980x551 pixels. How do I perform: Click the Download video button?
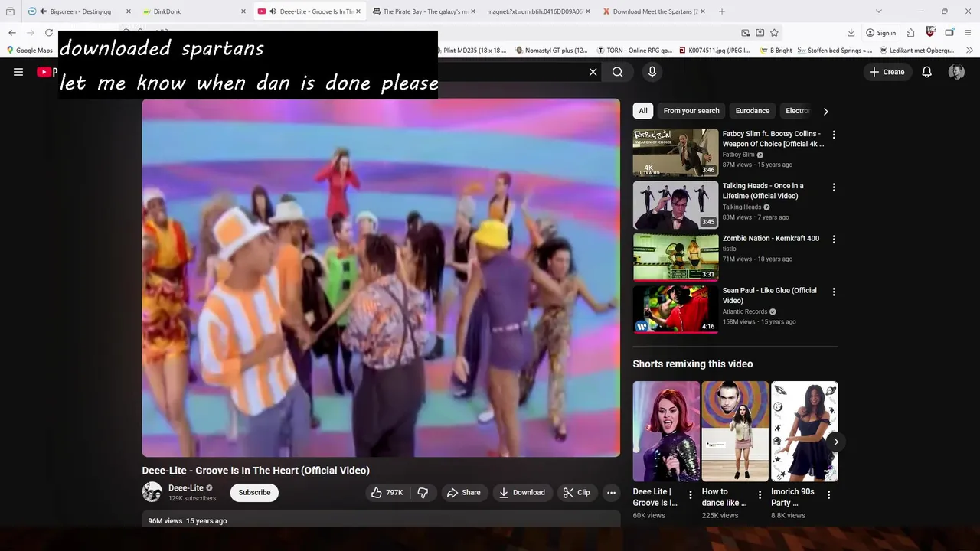coord(522,493)
